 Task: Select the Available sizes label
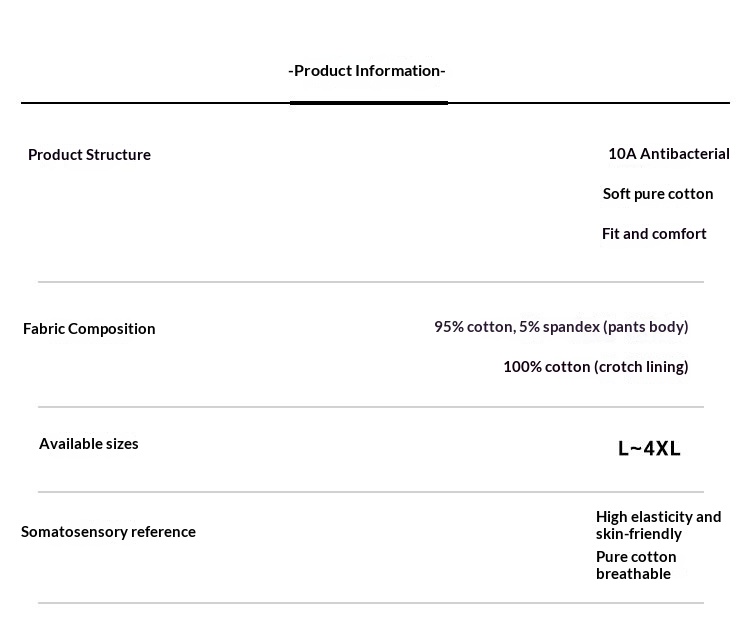point(88,444)
